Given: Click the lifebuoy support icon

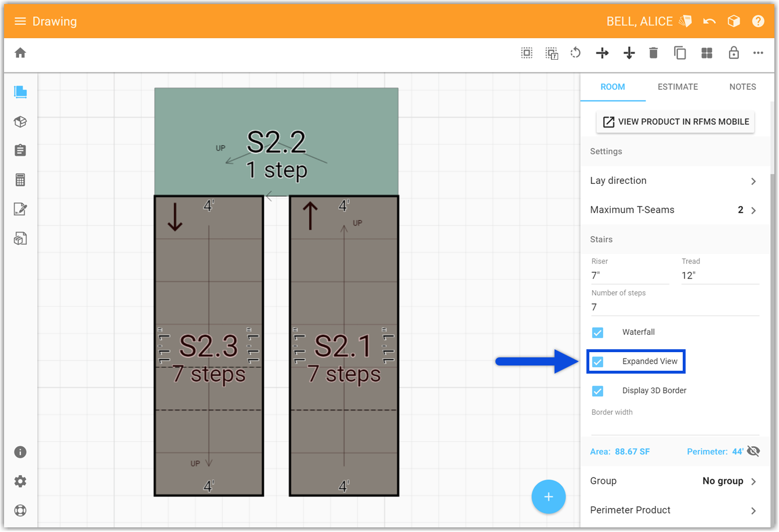Looking at the screenshot, I should point(20,511).
